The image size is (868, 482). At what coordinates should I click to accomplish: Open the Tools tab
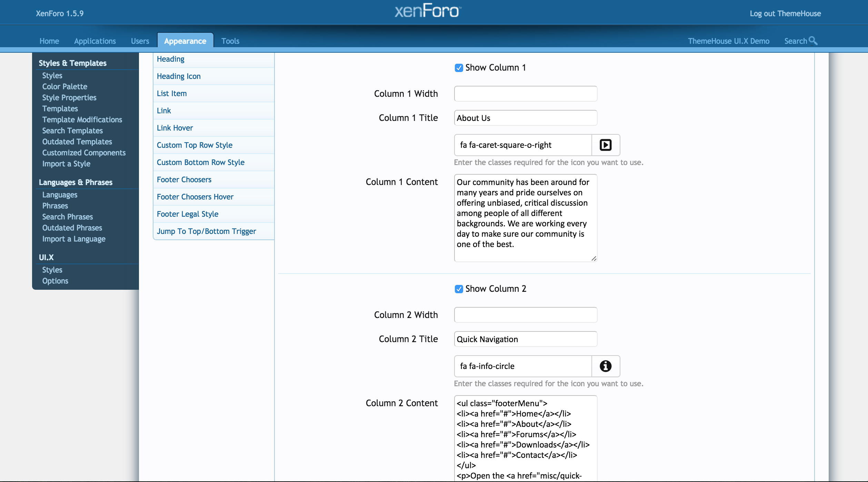tap(230, 41)
